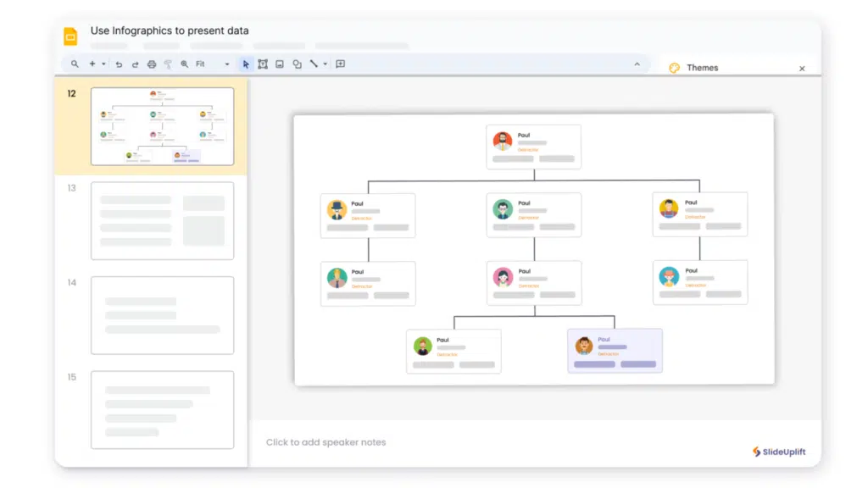Click the add comment icon
Viewport: 868px width, 488px height.
click(341, 64)
